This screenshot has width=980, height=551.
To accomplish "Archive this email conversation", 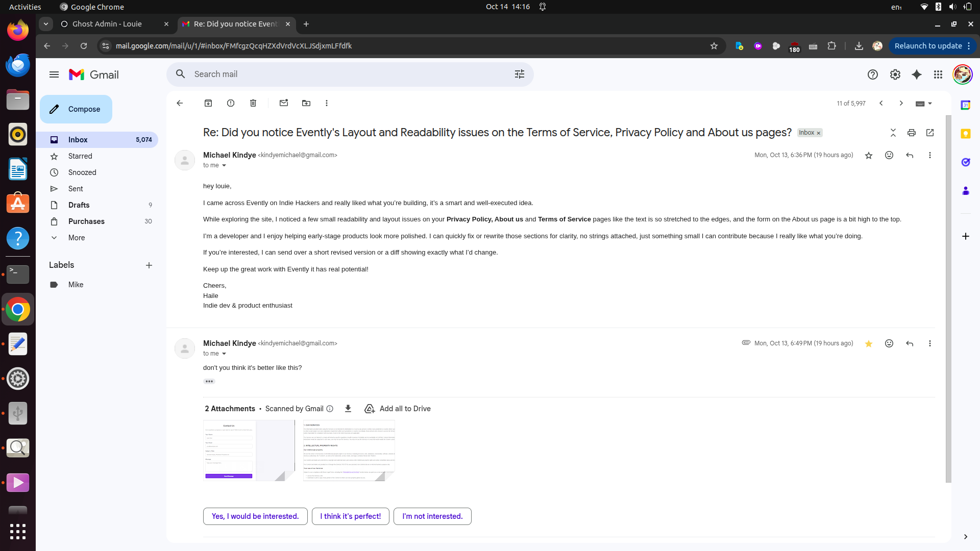I will [x=208, y=103].
